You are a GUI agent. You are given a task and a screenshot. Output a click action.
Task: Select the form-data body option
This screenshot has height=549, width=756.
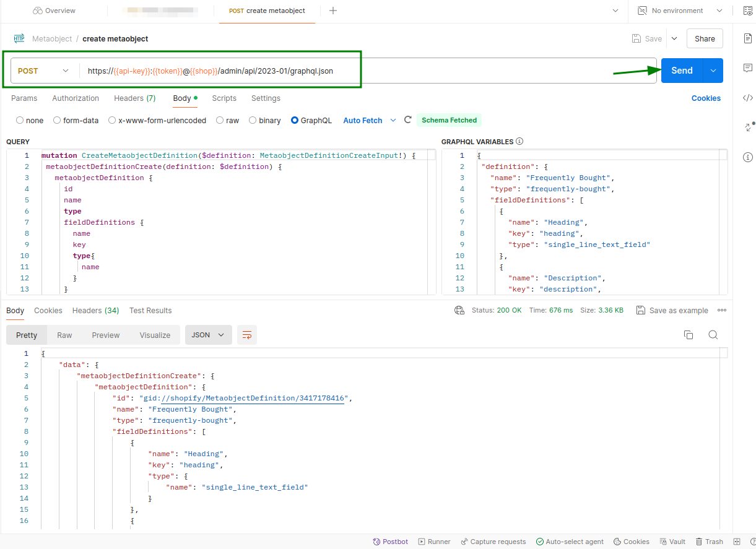[x=56, y=120]
